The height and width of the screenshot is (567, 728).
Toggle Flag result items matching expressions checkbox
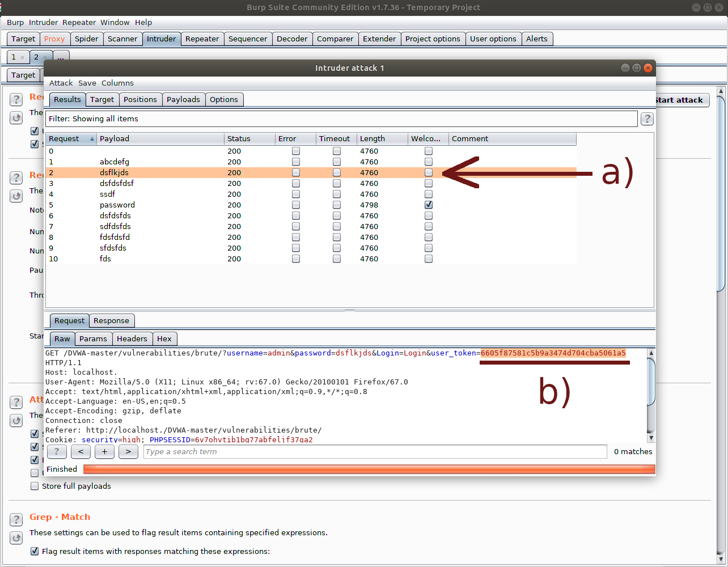click(x=35, y=551)
